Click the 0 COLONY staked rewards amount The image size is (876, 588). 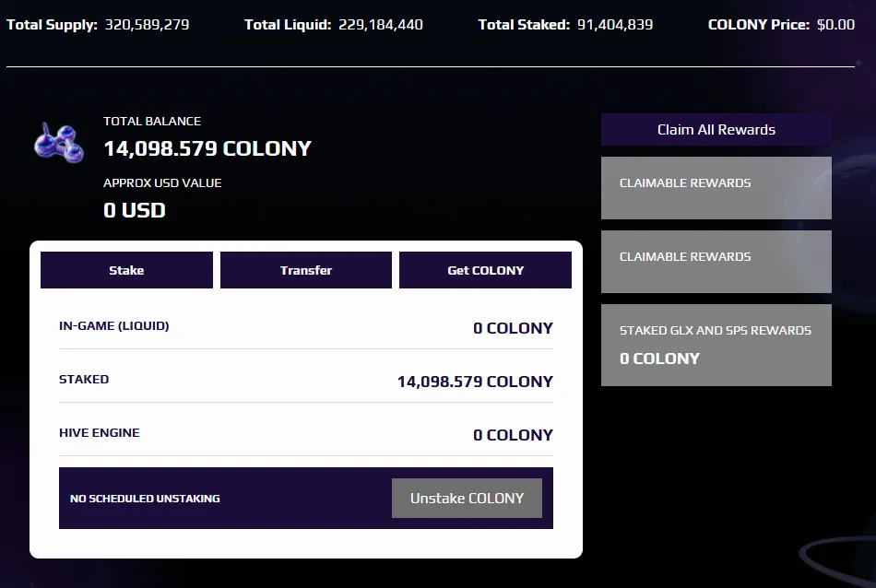[x=659, y=359]
